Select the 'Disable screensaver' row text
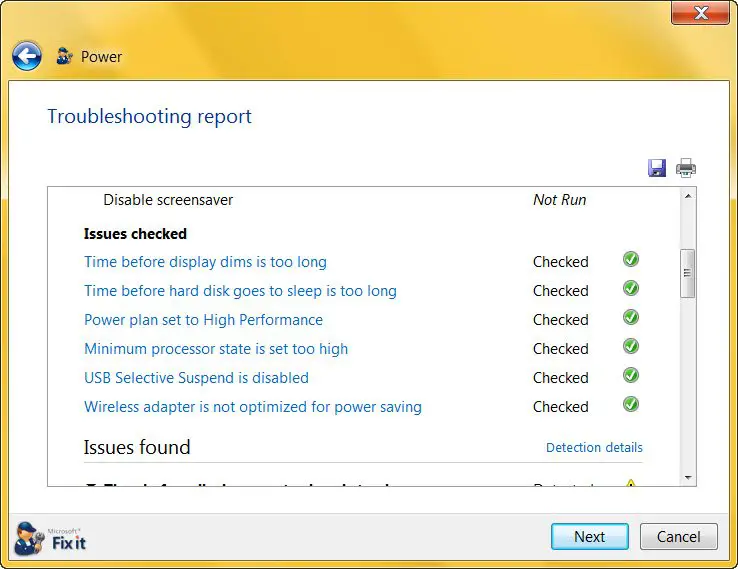This screenshot has height=569, width=738. tap(168, 200)
